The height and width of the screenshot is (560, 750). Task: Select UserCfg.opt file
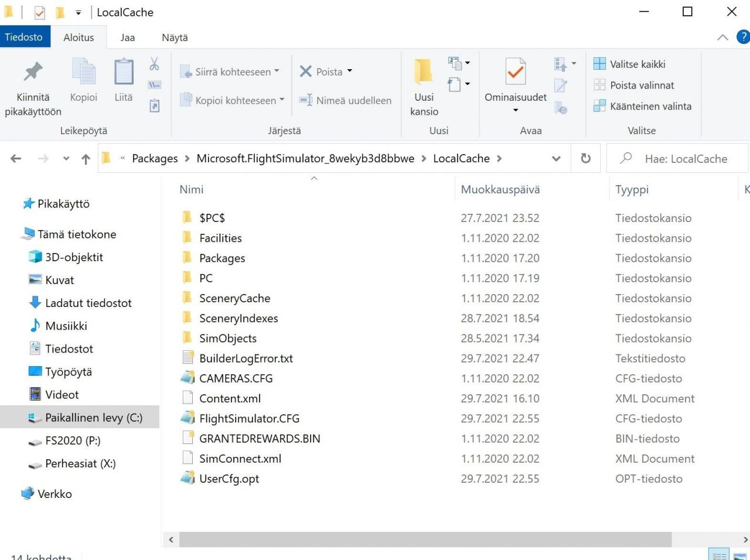229,479
